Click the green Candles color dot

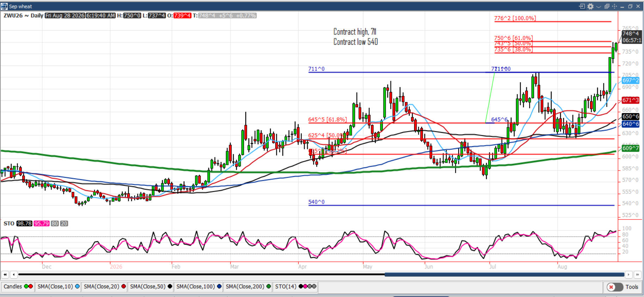[x=26, y=286]
